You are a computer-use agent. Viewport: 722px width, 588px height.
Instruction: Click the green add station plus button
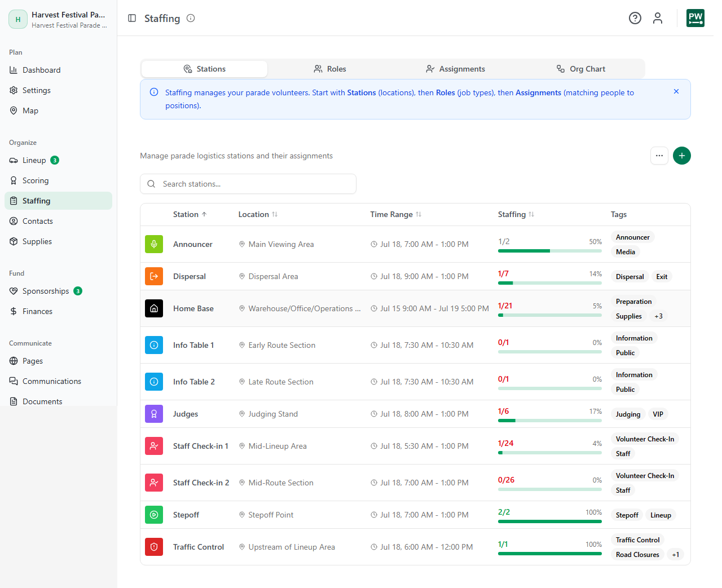[682, 156]
